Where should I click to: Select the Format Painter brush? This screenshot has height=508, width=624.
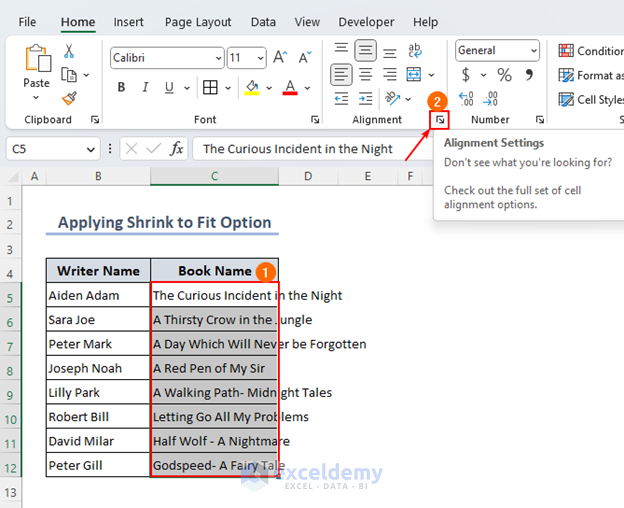click(69, 98)
